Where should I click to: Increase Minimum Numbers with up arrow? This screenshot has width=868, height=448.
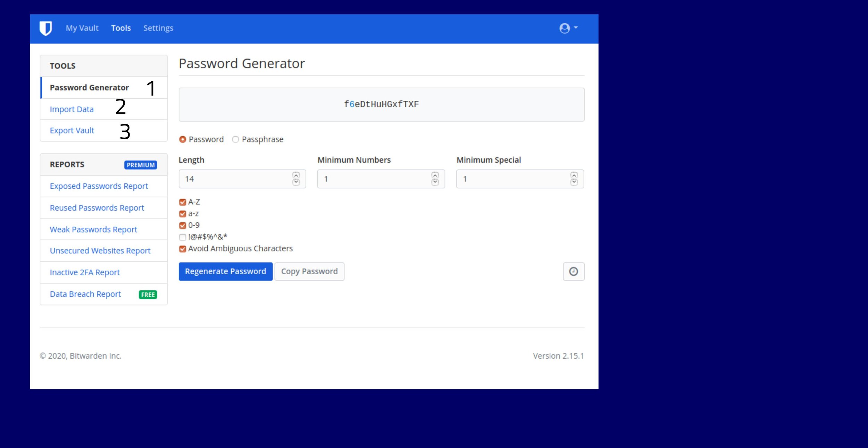pos(435,176)
